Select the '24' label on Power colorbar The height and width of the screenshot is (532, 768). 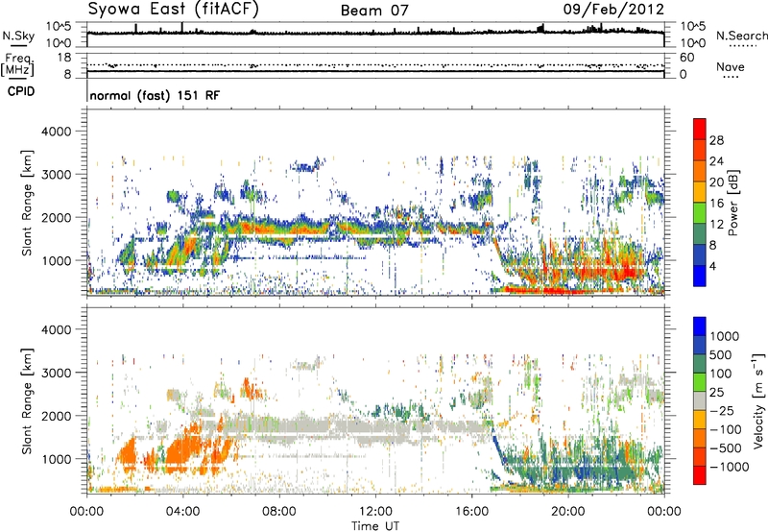tap(716, 161)
